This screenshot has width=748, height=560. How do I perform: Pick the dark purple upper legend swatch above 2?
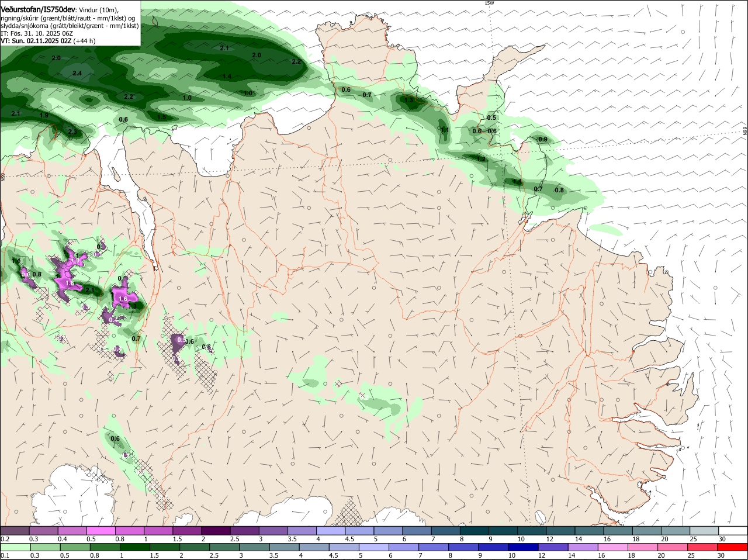[x=216, y=531]
